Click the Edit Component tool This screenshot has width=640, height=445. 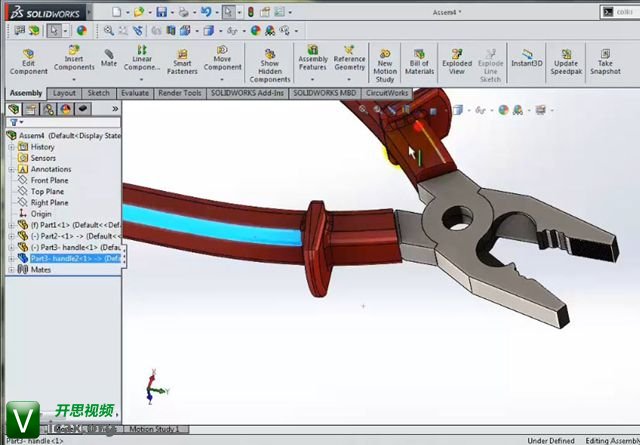(x=29, y=62)
